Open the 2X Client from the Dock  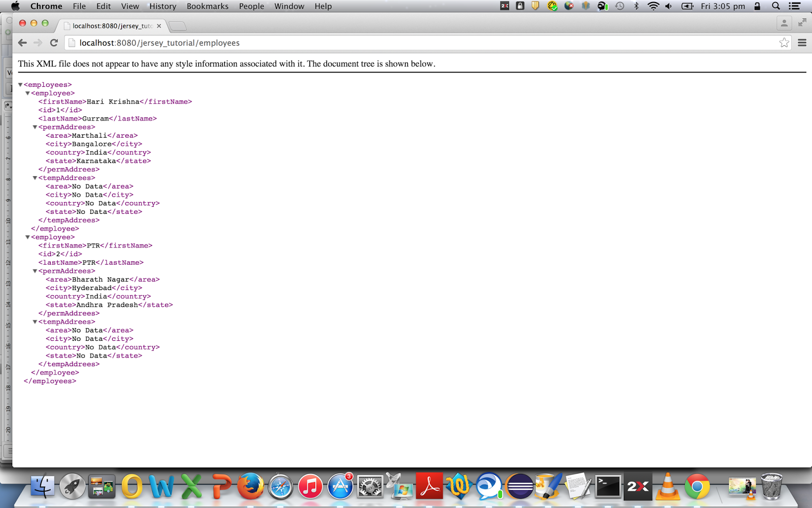(637, 487)
